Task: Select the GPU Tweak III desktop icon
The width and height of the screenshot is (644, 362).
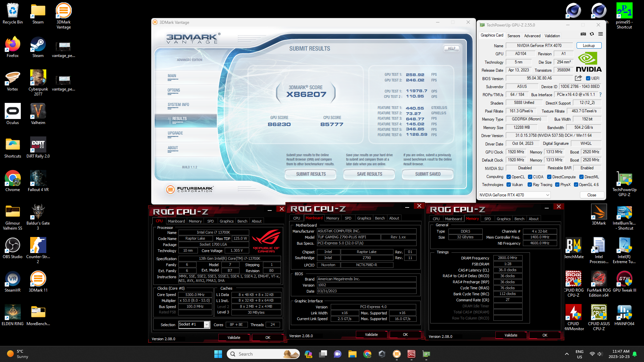Action: coord(624,282)
